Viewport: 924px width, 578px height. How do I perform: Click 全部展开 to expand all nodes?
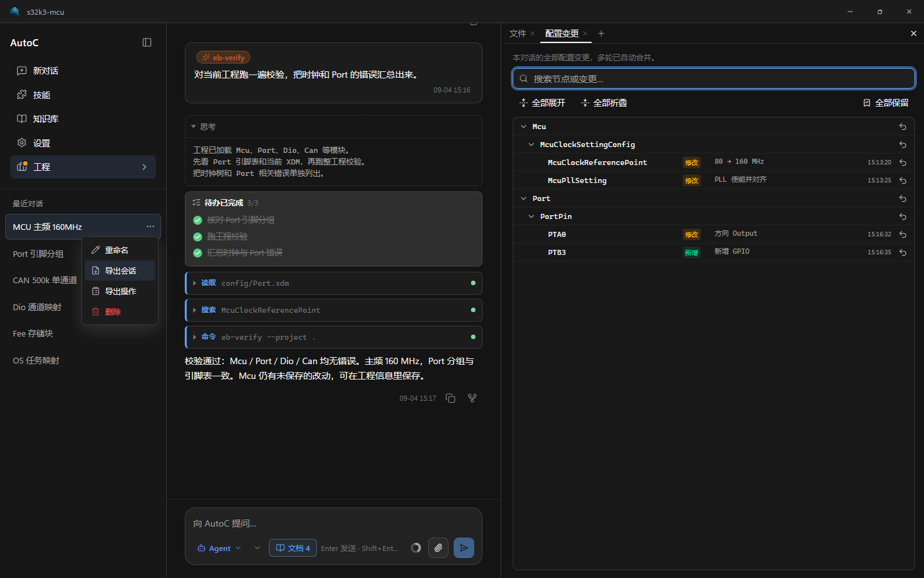542,103
